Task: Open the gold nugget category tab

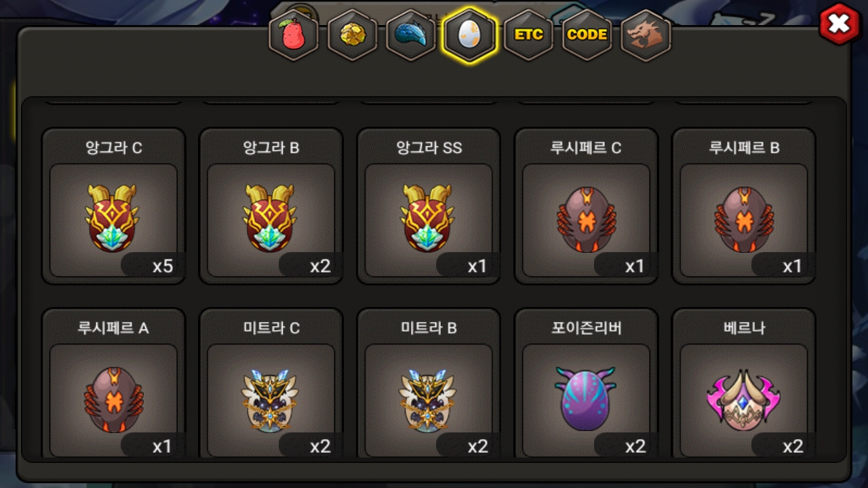Action: pyautogui.click(x=353, y=35)
